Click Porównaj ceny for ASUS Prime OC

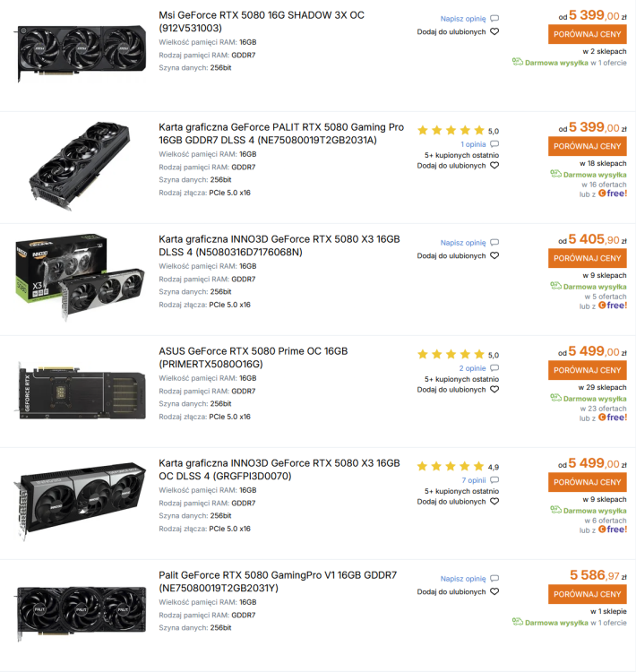click(x=587, y=370)
